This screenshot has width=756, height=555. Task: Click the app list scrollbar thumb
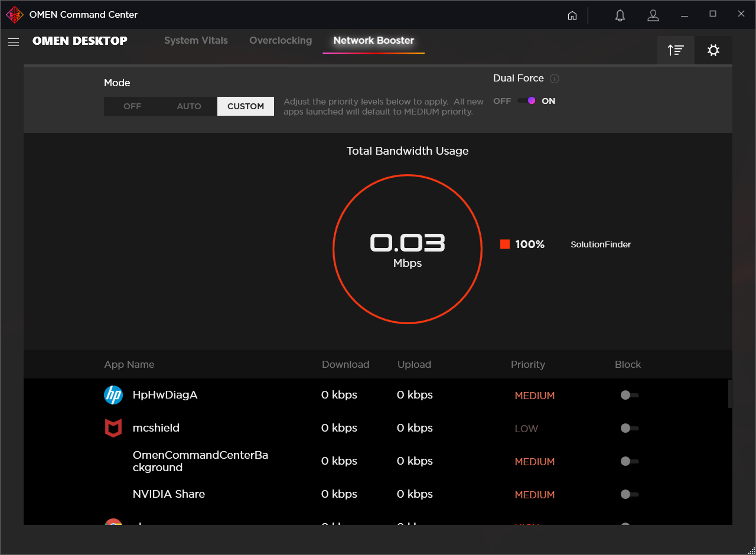pos(730,394)
